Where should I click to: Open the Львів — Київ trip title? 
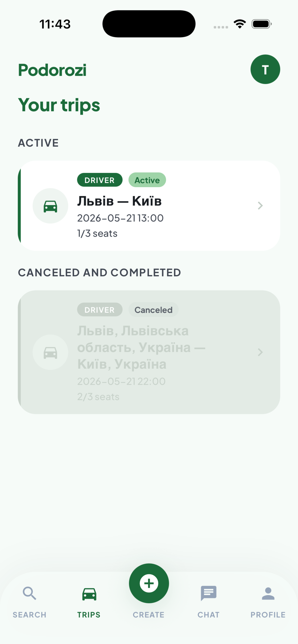pos(119,201)
